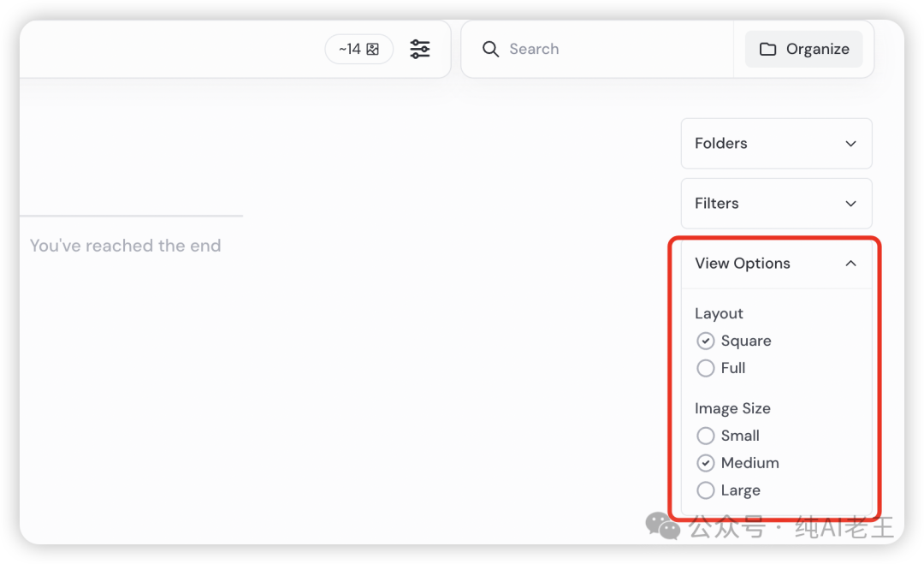Image resolution: width=924 pixels, height=564 pixels.
Task: Click the Image Size section label
Action: point(732,408)
